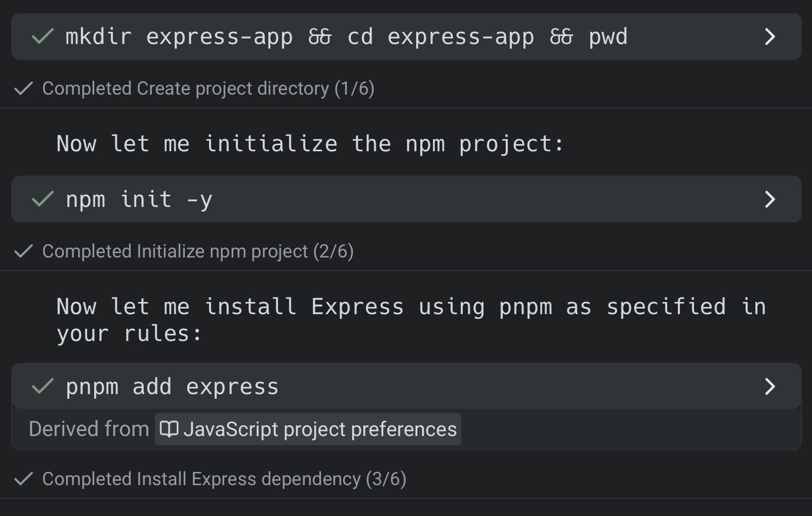Click the pnpm add express command text
The height and width of the screenshot is (516, 812).
click(172, 387)
